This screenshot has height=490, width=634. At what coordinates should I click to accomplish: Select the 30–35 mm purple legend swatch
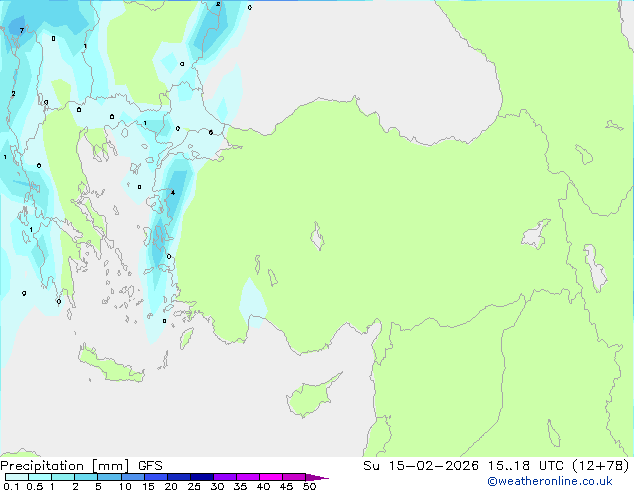click(x=224, y=477)
